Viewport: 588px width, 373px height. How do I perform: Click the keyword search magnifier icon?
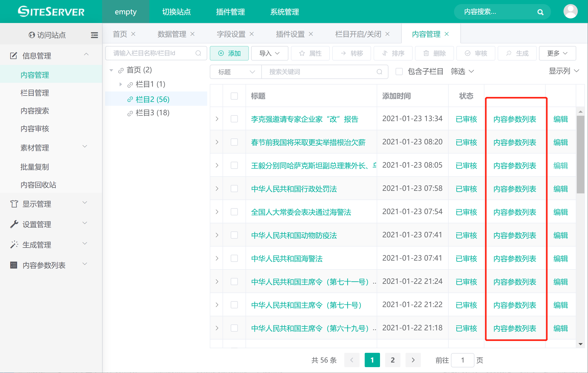click(x=379, y=72)
